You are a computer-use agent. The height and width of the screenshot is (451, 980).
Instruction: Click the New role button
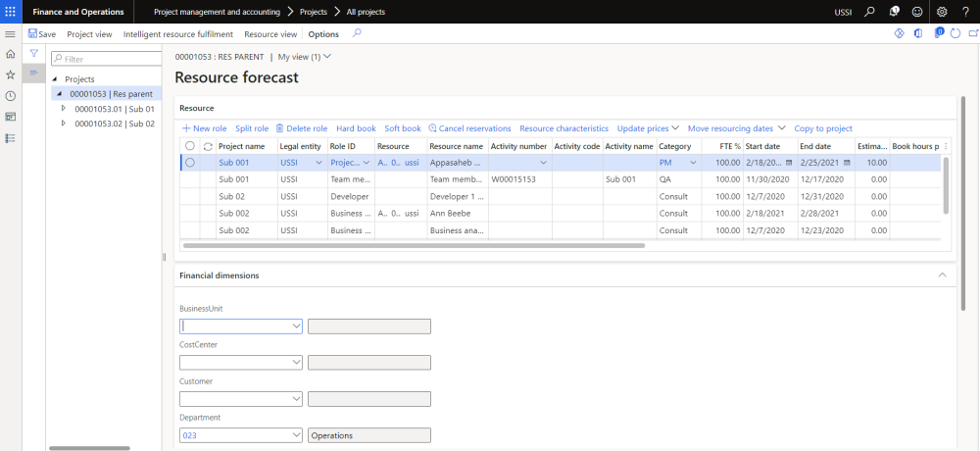coord(205,128)
